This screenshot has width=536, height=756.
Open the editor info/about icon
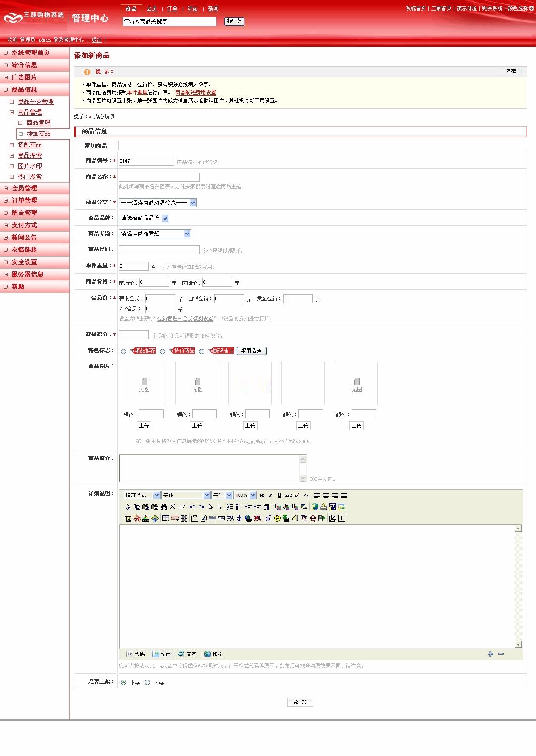tap(342, 518)
